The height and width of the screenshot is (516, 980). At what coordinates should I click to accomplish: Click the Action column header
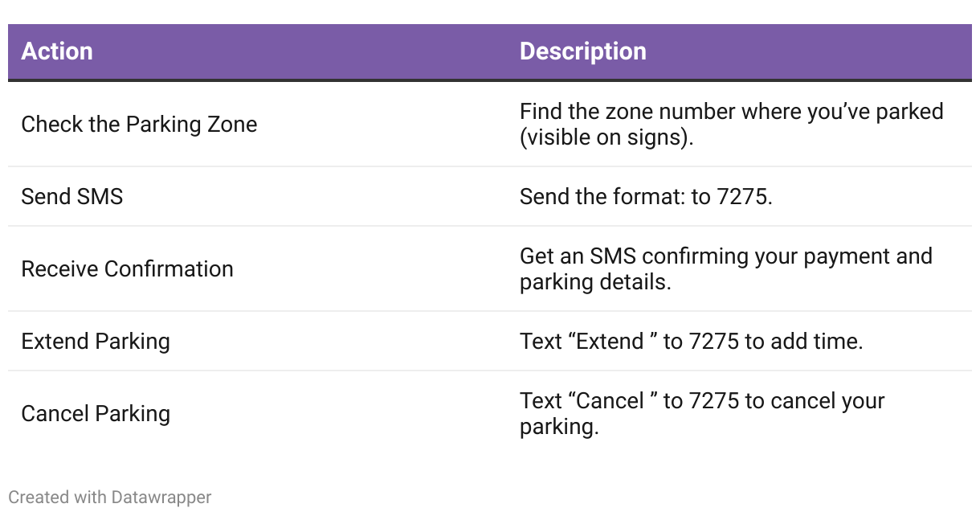tap(57, 51)
